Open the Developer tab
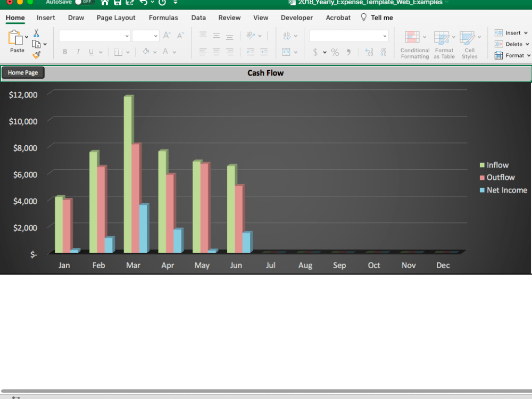 (296, 18)
